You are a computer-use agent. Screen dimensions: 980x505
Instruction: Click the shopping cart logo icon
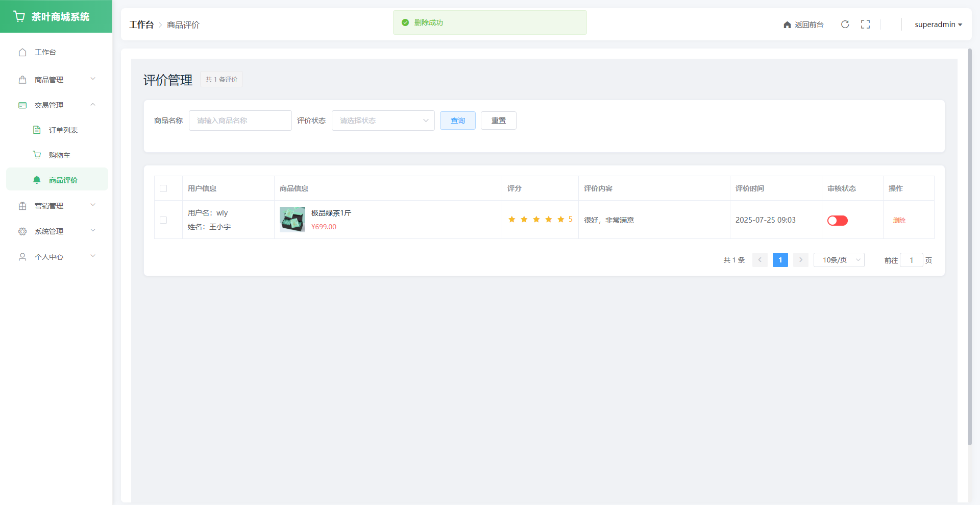(x=19, y=16)
